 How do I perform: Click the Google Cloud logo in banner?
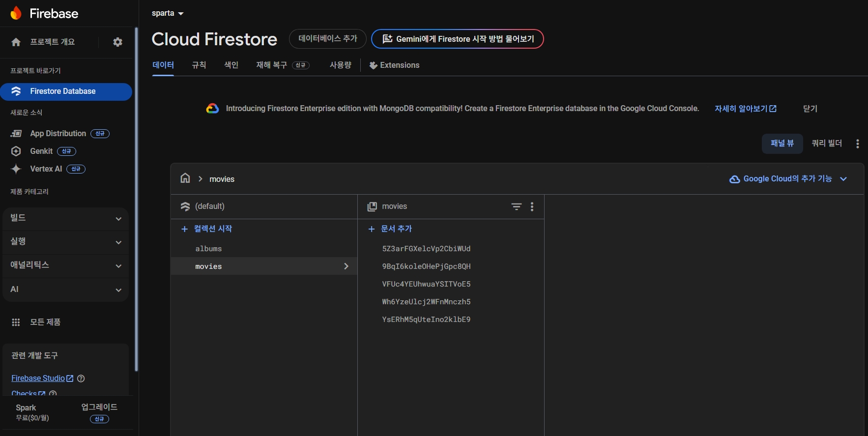click(x=212, y=109)
